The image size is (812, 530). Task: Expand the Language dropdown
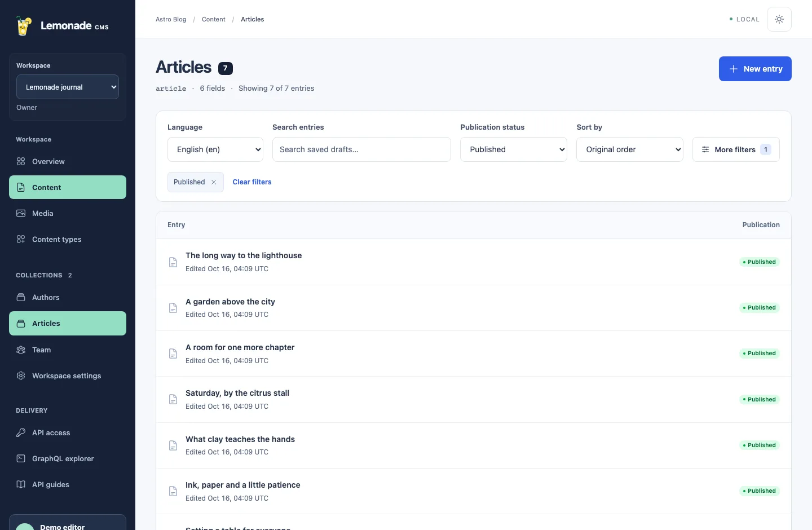point(215,149)
